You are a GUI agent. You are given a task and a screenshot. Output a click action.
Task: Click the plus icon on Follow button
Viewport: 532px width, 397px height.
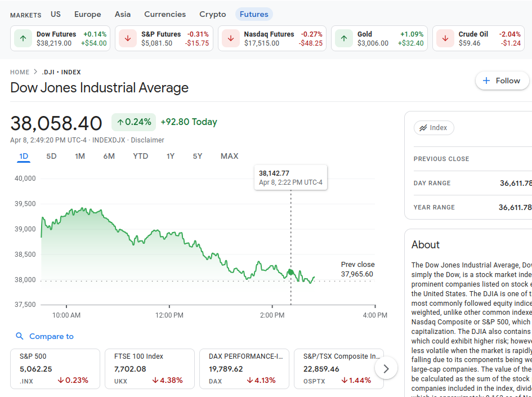pyautogui.click(x=486, y=81)
